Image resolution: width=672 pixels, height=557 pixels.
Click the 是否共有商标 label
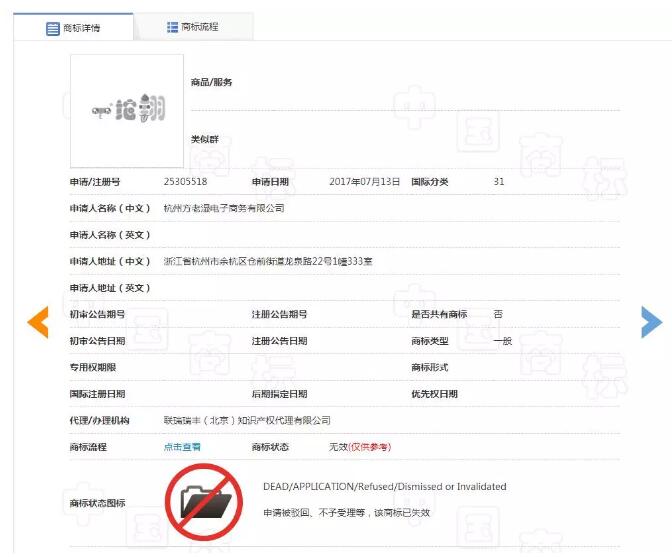(439, 314)
